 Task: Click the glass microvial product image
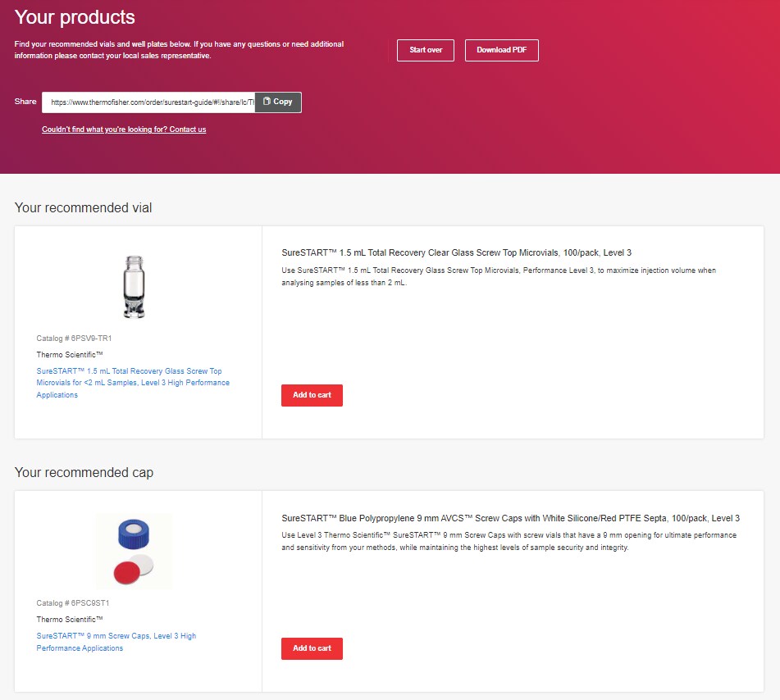point(133,286)
